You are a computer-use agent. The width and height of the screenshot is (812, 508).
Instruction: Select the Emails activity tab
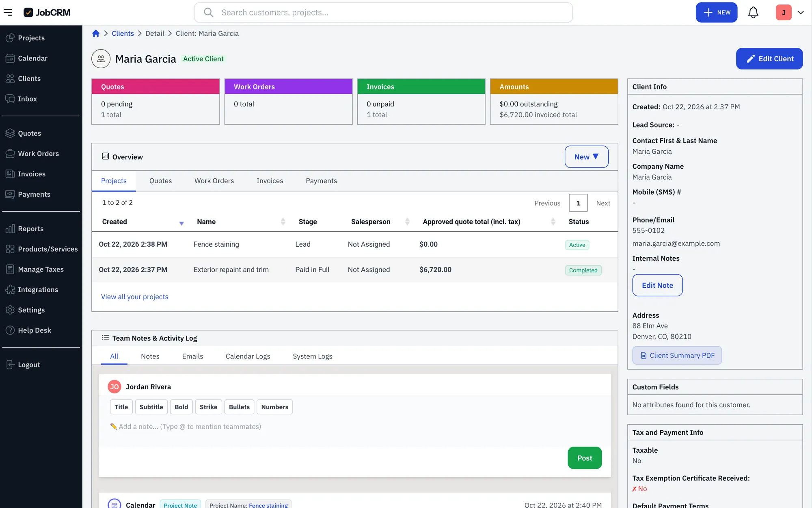pyautogui.click(x=192, y=356)
